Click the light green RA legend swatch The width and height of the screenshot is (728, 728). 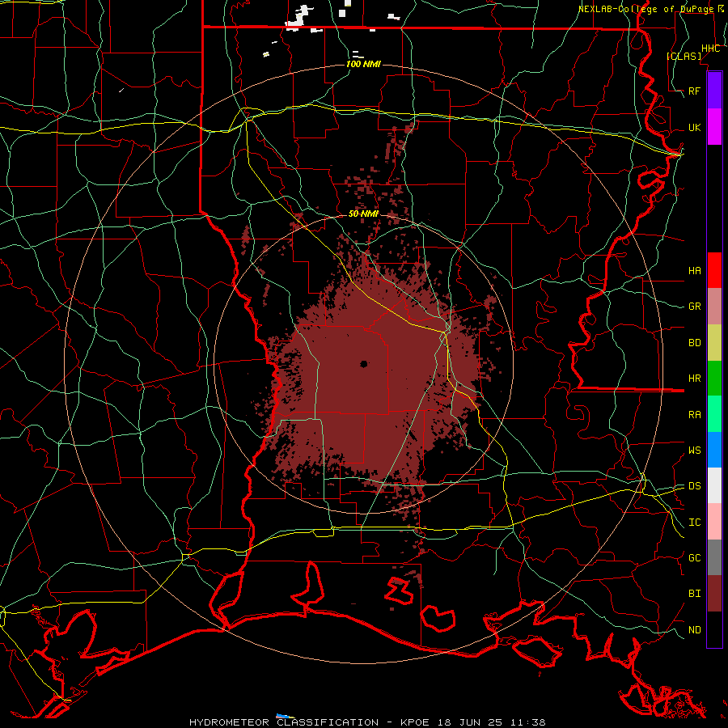point(714,414)
